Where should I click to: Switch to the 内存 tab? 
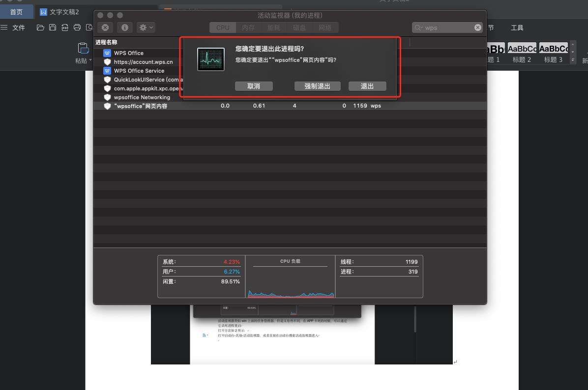point(248,28)
